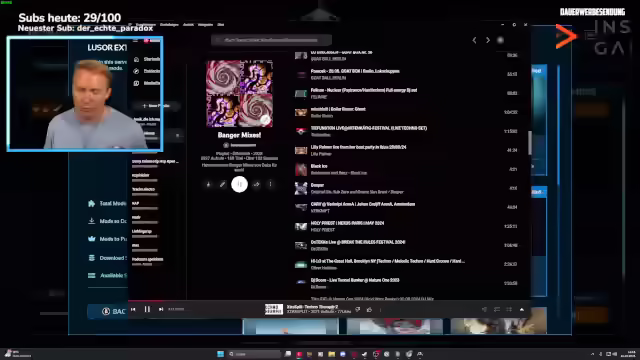Click the pin icon on selected sidebar playlist
This screenshot has width=640, height=360.
177,136
